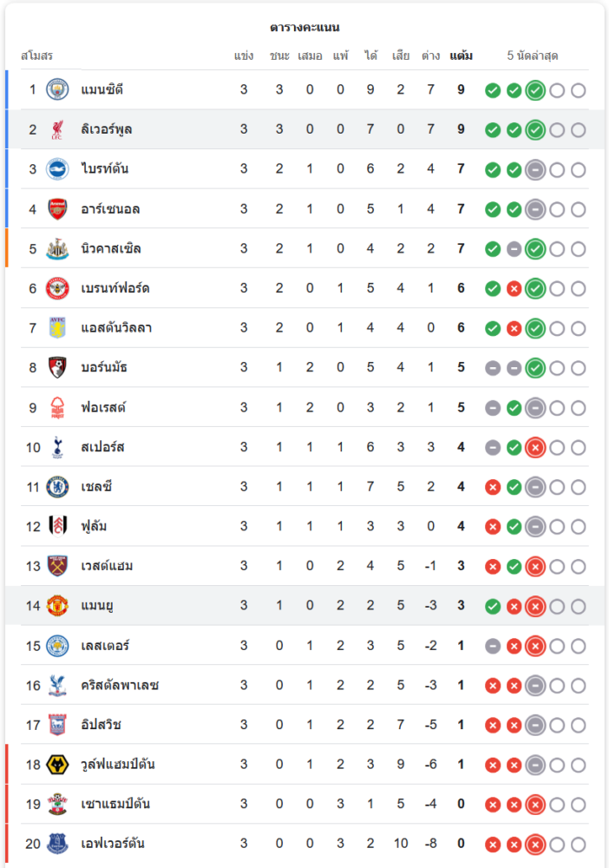Click the Tottenham Spurs crest icon
Viewport: 609px width, 868px height.
pos(57,447)
